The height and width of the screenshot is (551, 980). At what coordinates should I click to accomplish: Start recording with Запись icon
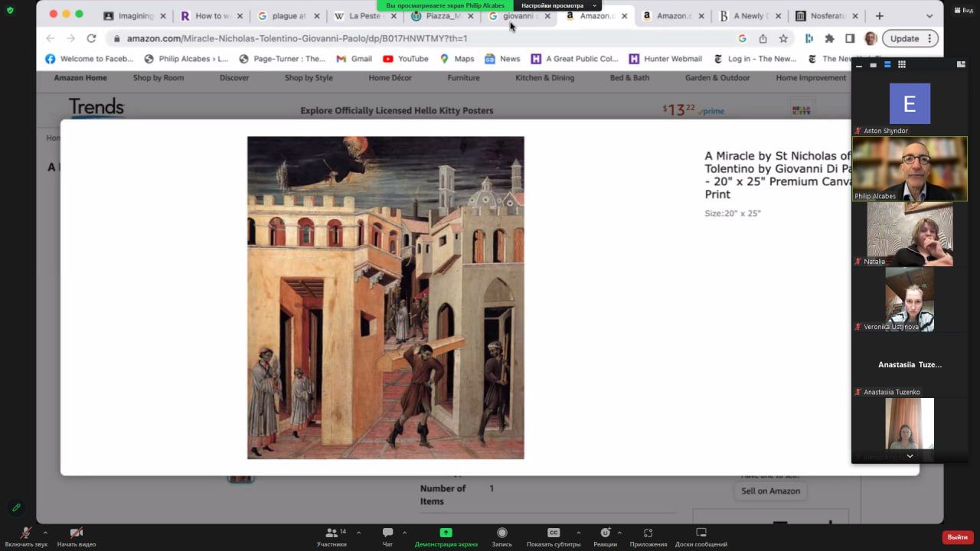(x=501, y=536)
